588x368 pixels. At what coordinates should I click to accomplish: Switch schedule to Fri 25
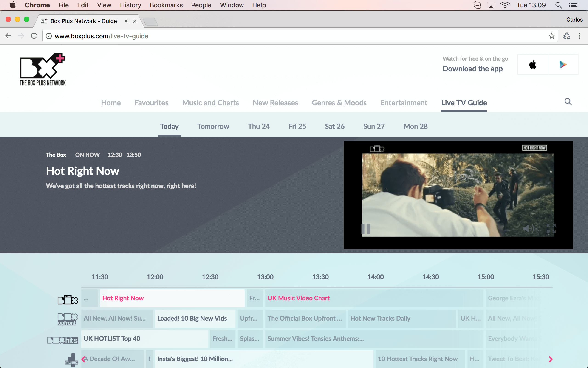click(297, 126)
